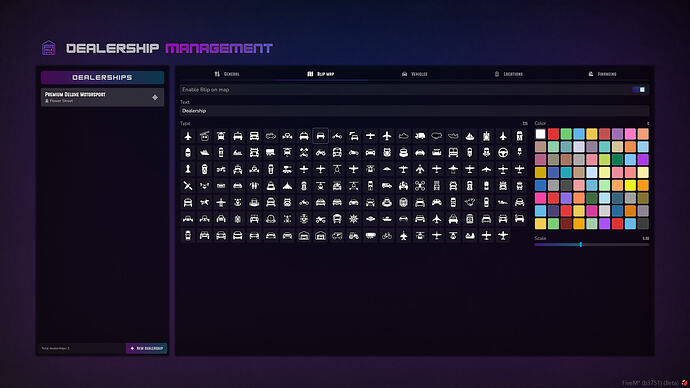Pick the first jet icon in Type grid
Image resolution: width=690 pixels, height=388 pixels.
click(x=188, y=136)
